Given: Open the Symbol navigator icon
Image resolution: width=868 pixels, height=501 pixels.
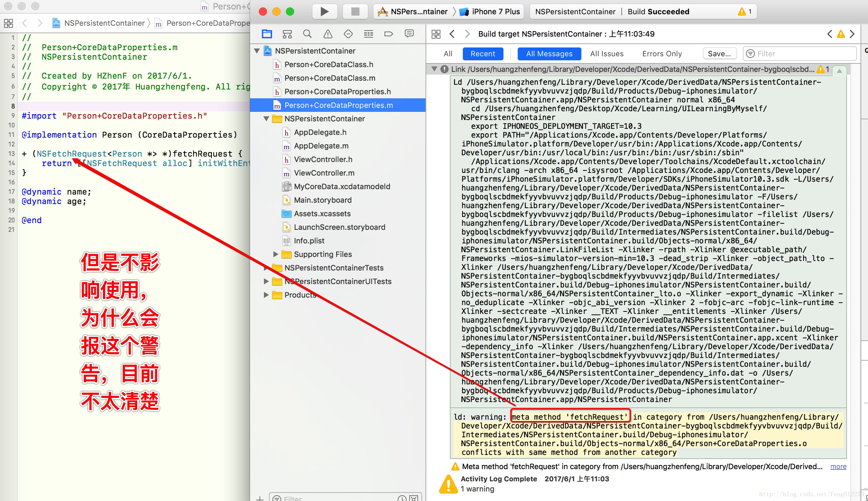Looking at the screenshot, I should click(287, 34).
